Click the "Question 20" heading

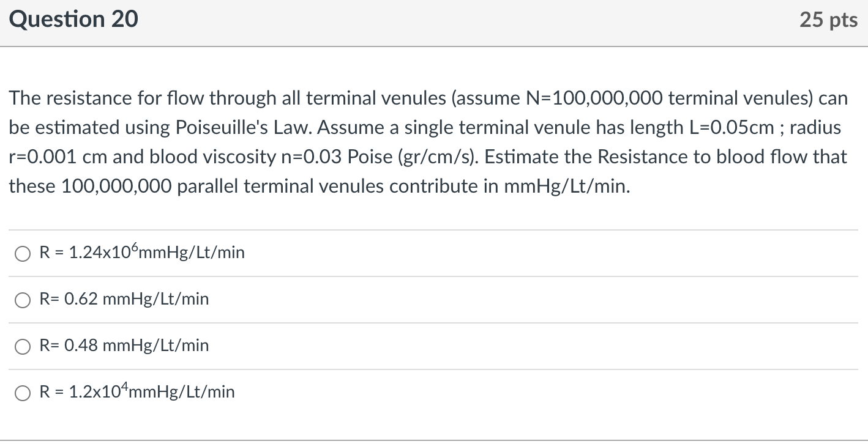pyautogui.click(x=74, y=20)
